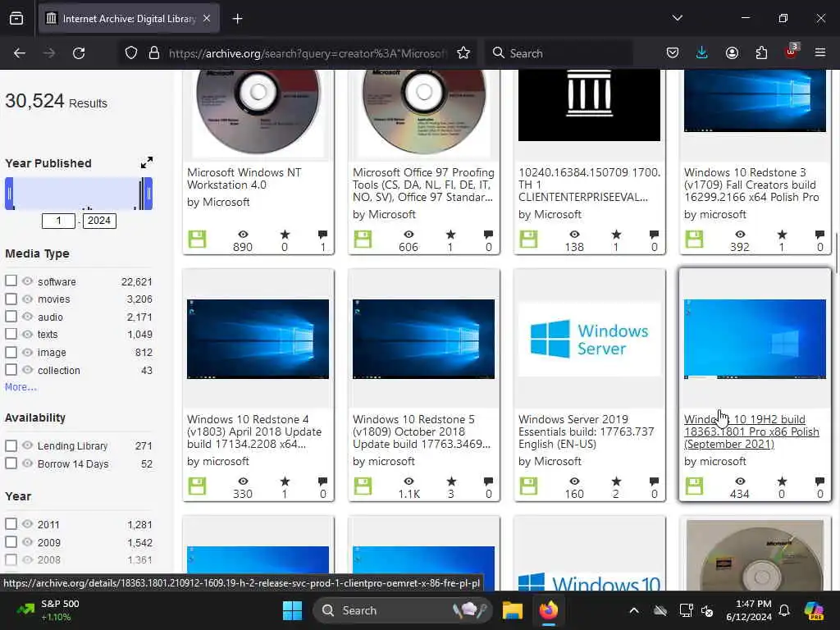Image resolution: width=840 pixels, height=630 pixels.
Task: Check the collection media type checkbox
Action: (11, 370)
